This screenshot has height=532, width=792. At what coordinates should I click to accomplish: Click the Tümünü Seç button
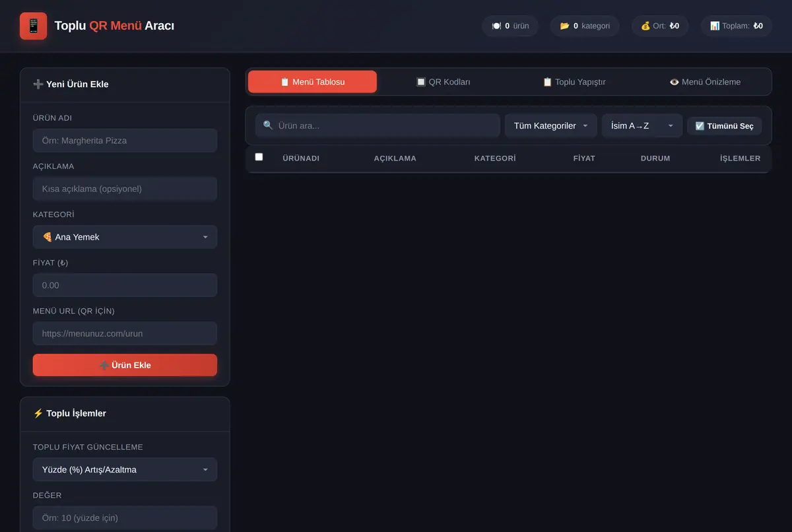tap(724, 125)
